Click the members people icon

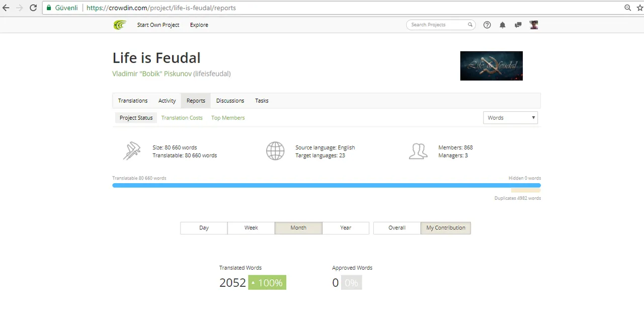pos(418,151)
